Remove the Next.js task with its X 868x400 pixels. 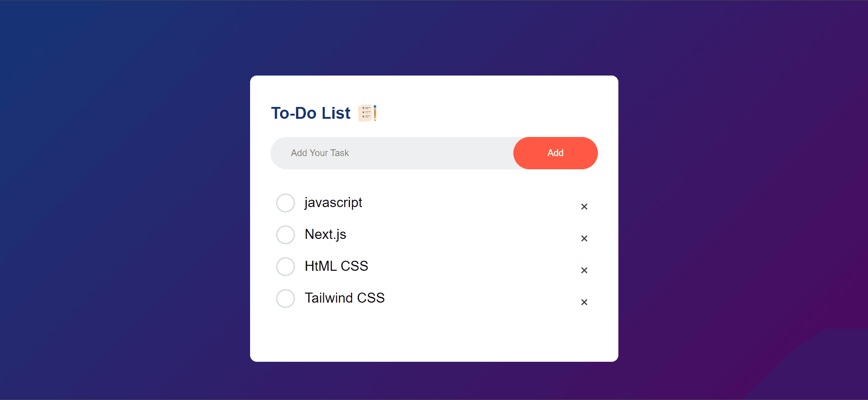click(584, 238)
